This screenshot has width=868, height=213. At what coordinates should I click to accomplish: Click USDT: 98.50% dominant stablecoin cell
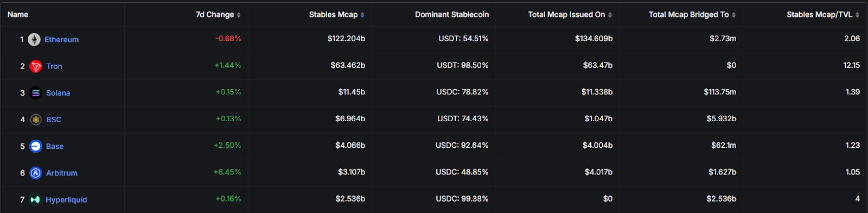click(x=463, y=65)
